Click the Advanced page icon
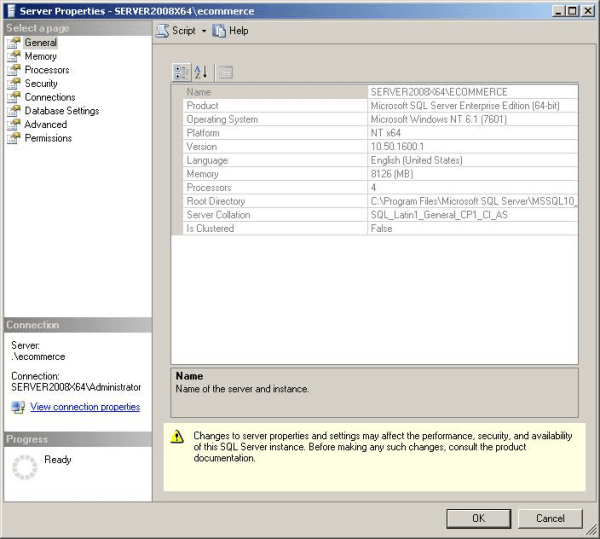Image resolution: width=600 pixels, height=539 pixels. (x=14, y=125)
